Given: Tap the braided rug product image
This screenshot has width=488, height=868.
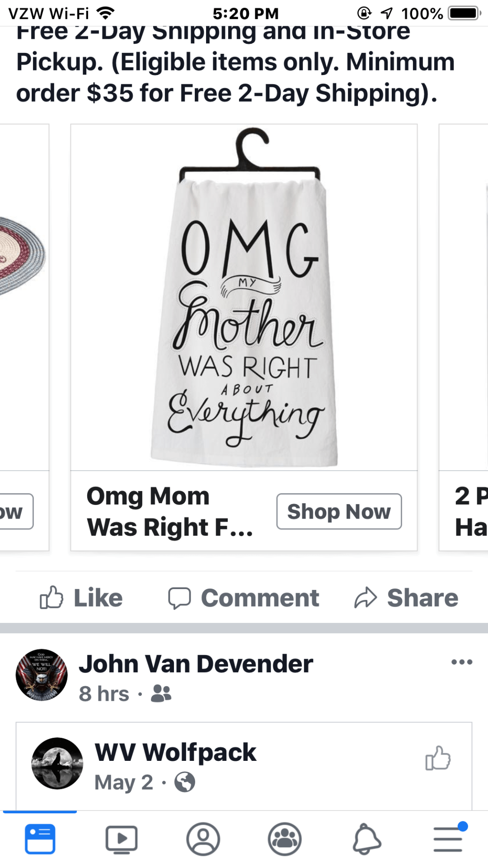Looking at the screenshot, I should [22, 255].
